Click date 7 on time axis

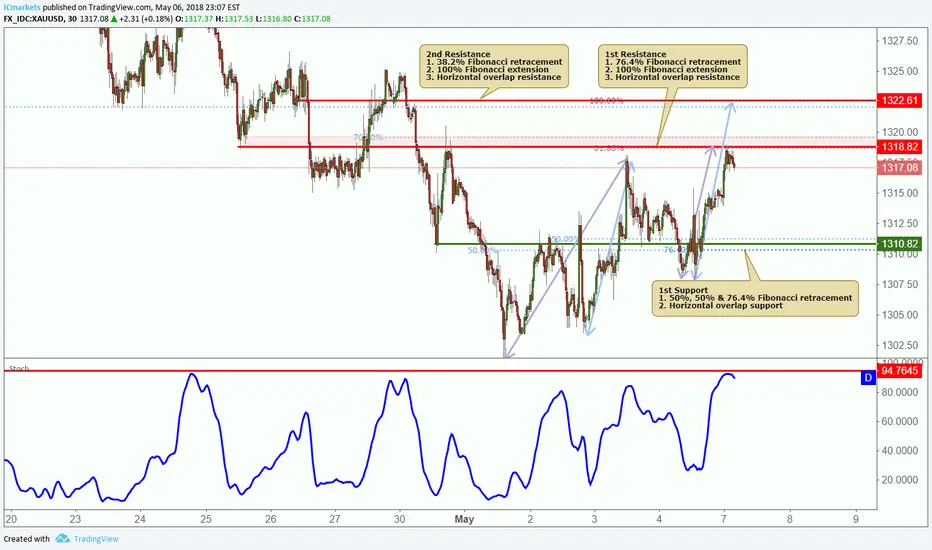723,519
